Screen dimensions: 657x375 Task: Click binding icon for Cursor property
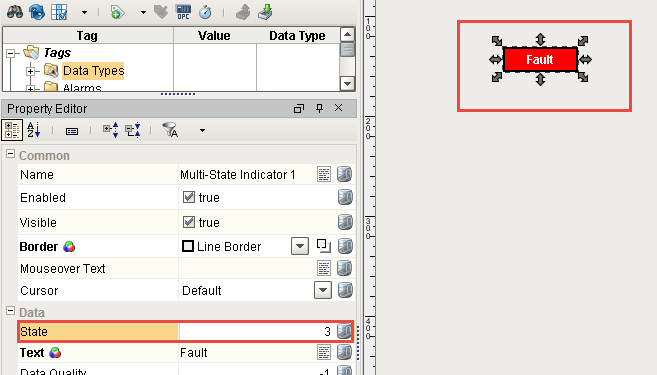[x=345, y=290]
